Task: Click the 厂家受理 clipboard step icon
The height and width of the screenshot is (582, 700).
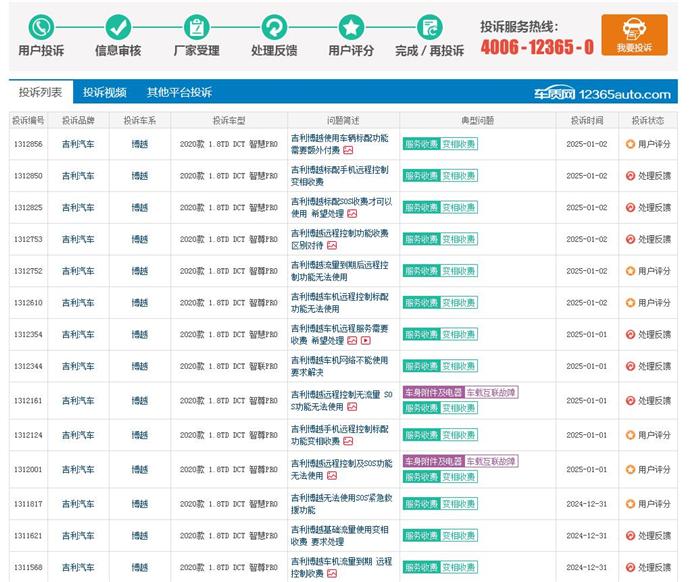Action: pos(196,27)
